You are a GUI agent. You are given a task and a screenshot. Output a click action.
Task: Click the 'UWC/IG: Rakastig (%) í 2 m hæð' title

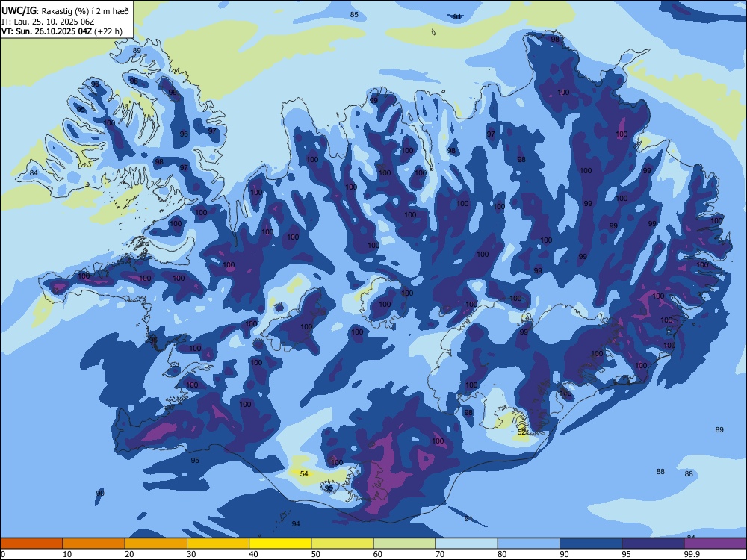[x=65, y=10]
